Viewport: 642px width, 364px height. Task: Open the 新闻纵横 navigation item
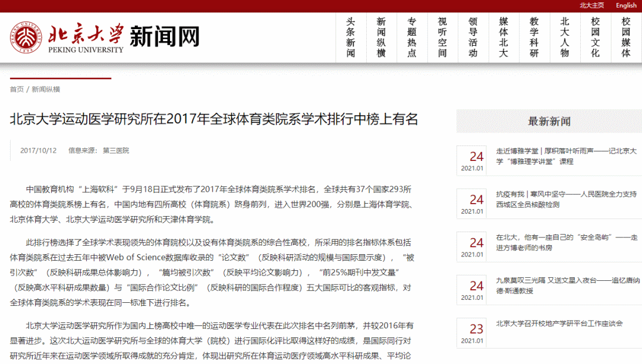381,37
